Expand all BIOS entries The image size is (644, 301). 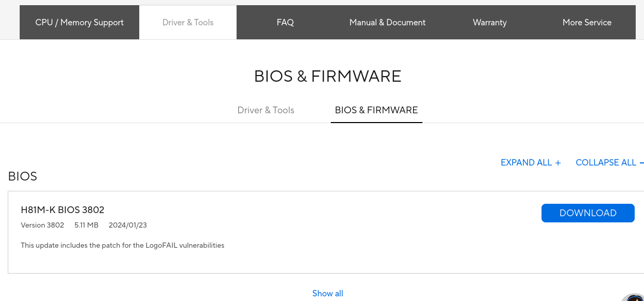[531, 162]
